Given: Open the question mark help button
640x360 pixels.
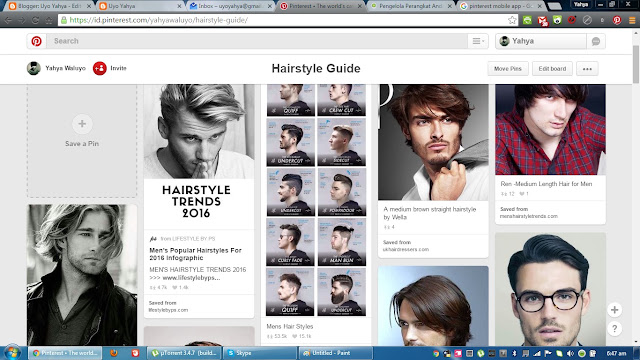Looking at the screenshot, I should tap(614, 329).
